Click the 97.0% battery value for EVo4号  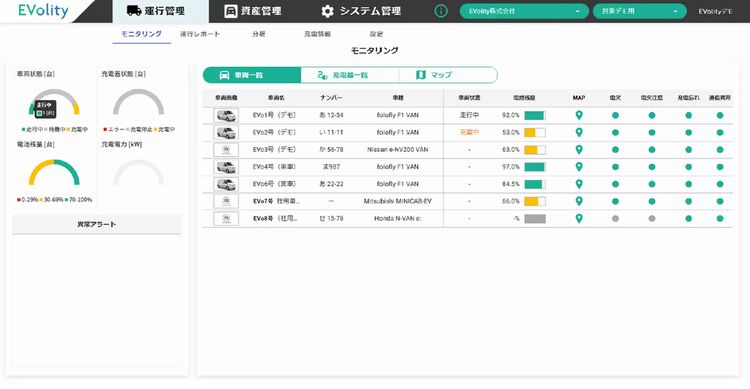(x=510, y=167)
